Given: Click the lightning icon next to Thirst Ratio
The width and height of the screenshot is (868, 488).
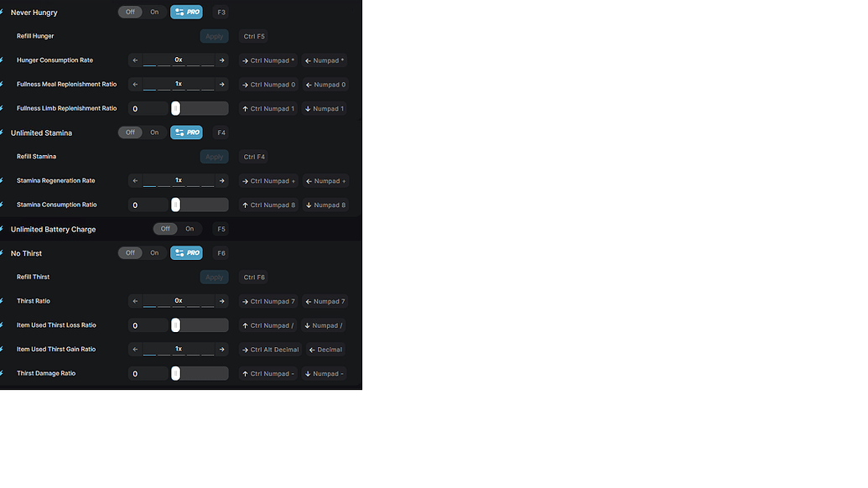Looking at the screenshot, I should (3, 301).
